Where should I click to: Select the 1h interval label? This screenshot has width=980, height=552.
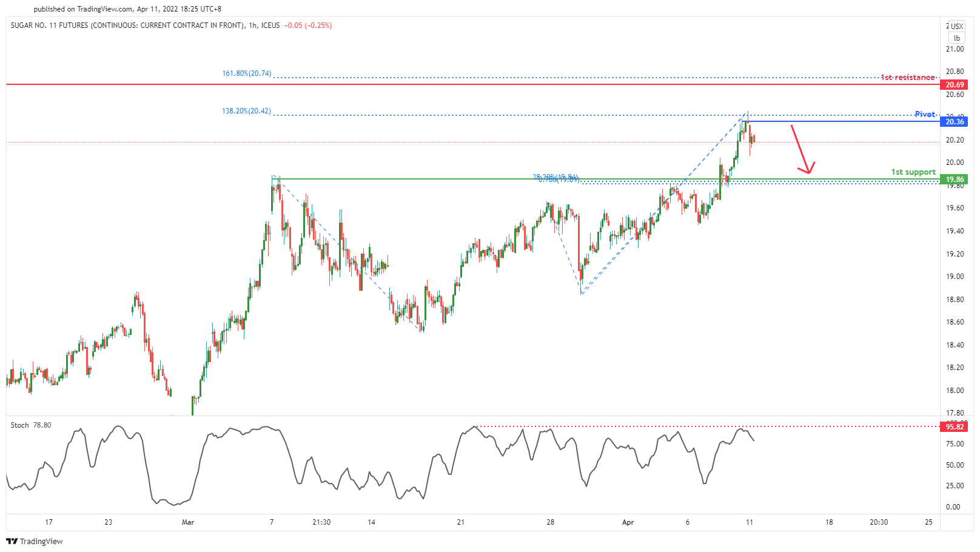[x=253, y=25]
